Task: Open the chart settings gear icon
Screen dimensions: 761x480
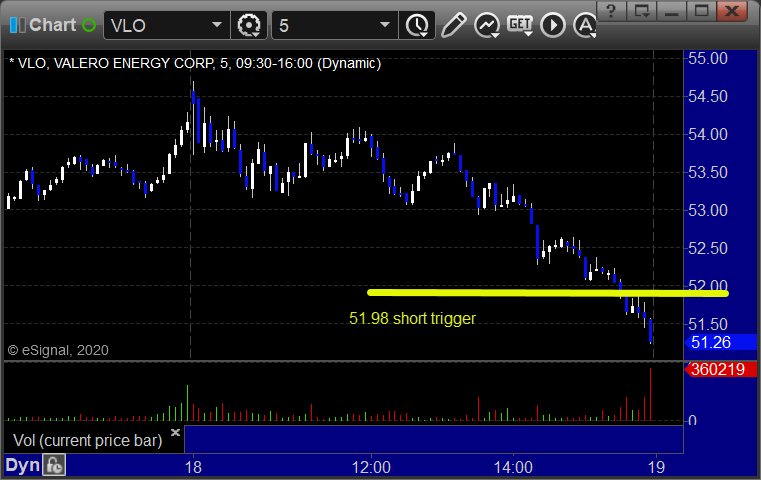Action: (x=248, y=25)
